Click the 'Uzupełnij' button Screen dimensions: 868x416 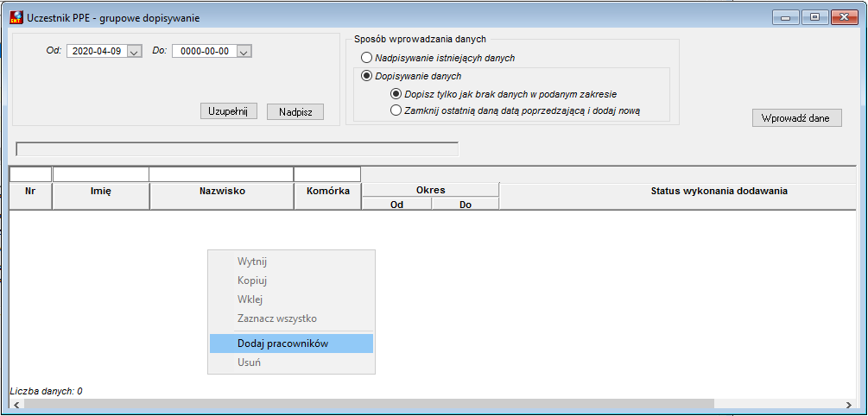tap(229, 110)
